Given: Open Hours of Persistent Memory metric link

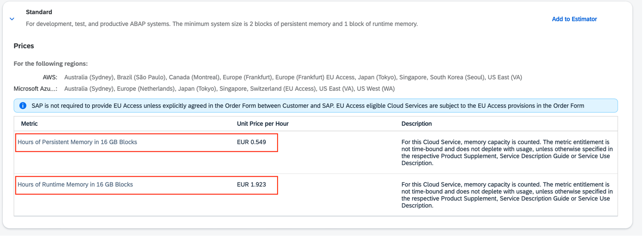Looking at the screenshot, I should tap(77, 142).
